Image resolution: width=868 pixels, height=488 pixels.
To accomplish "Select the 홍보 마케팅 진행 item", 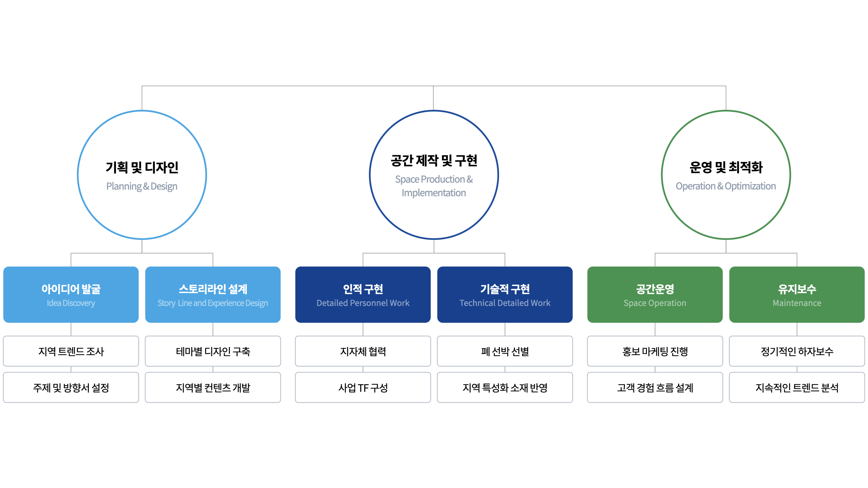I will click(655, 351).
